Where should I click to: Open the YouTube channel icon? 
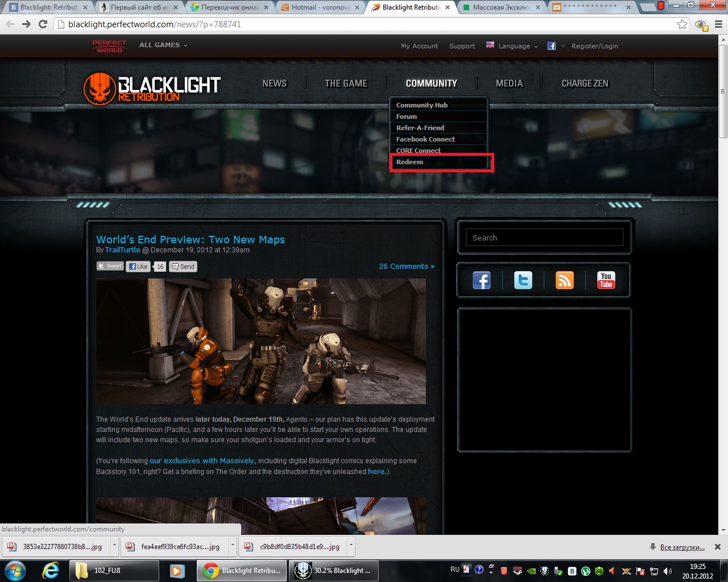606,280
